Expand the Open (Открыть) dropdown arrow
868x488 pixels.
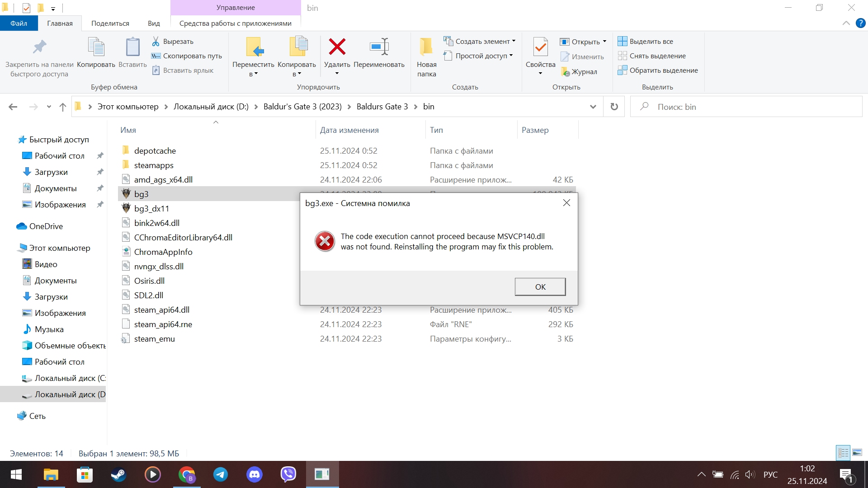[x=604, y=42]
